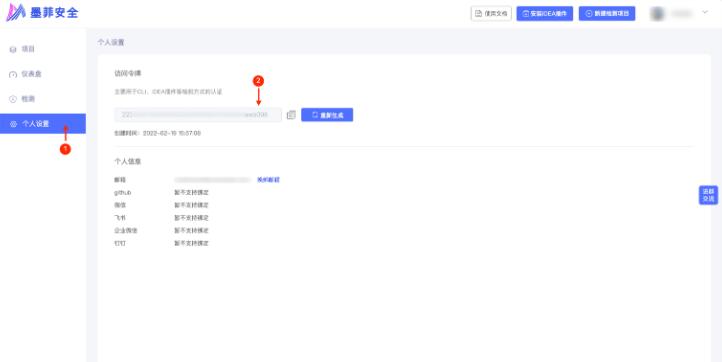Click the blurred email address value
This screenshot has width=722, height=362.
point(212,180)
